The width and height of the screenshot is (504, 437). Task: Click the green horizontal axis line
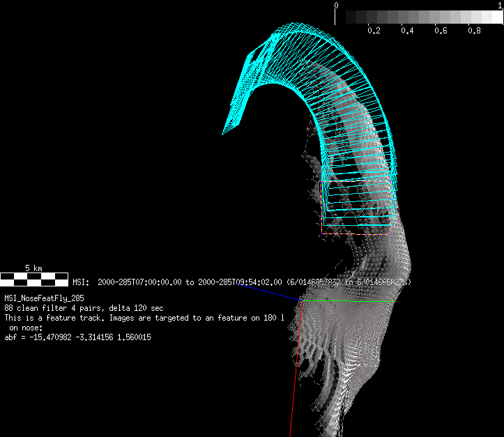371,302
